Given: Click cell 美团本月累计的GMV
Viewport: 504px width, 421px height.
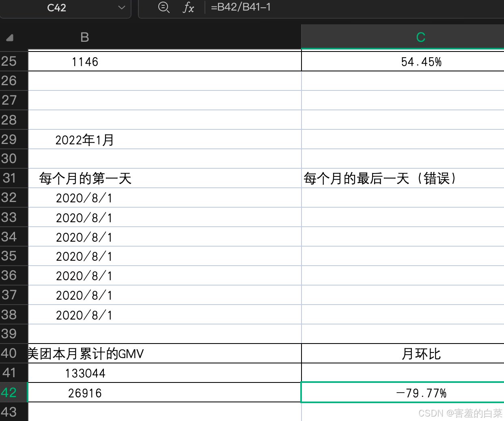Looking at the screenshot, I should tap(165, 353).
